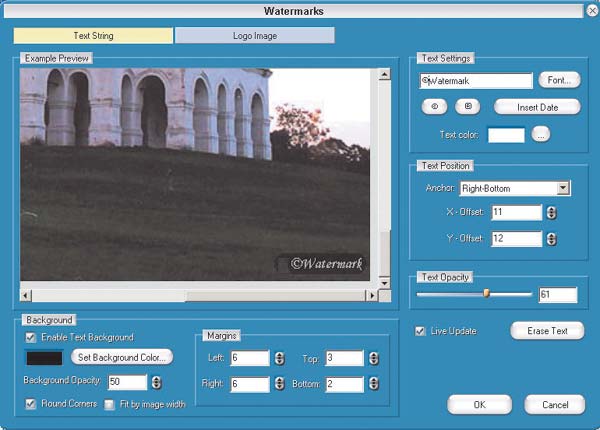Click the Y-Offset value field
This screenshot has width=600, height=430.
(517, 239)
